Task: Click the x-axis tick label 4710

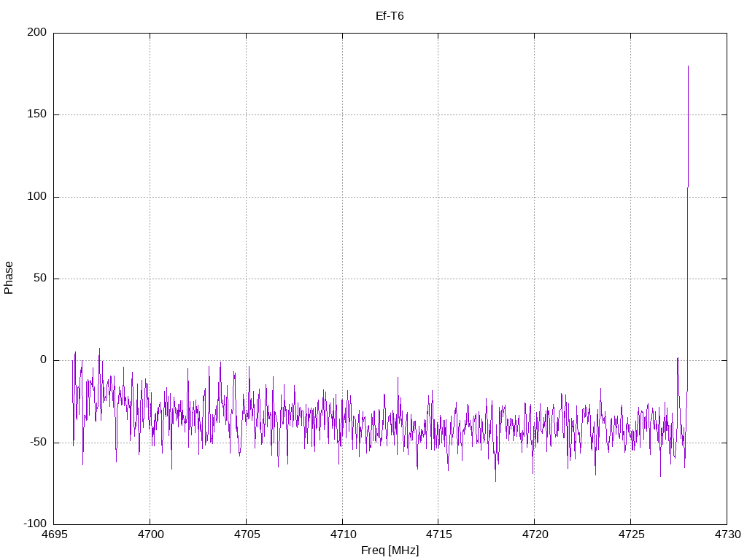Action: pyautogui.click(x=343, y=534)
